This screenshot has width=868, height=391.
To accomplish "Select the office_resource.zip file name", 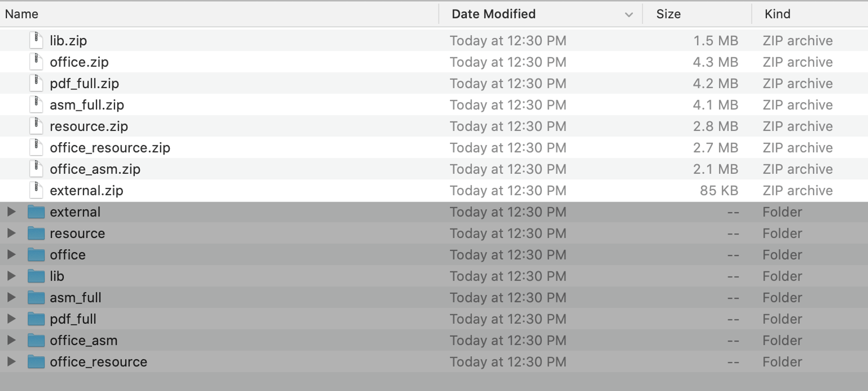I will coord(110,148).
